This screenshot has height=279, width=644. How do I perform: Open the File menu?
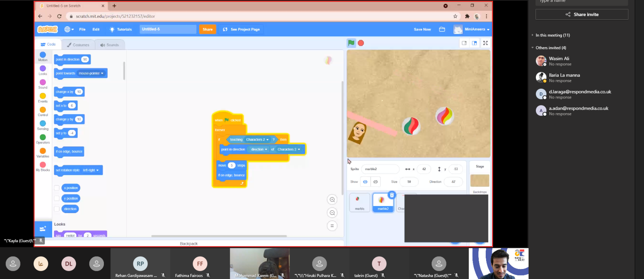pyautogui.click(x=82, y=29)
